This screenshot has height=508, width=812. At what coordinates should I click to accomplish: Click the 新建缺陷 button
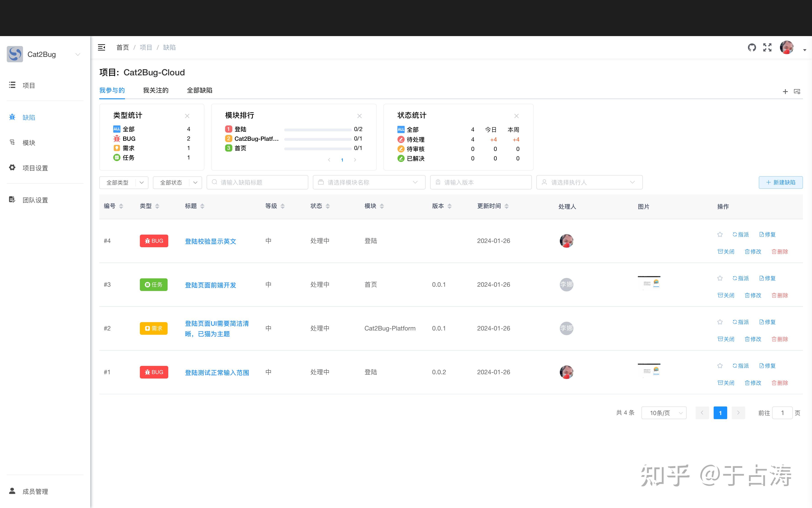coord(780,182)
